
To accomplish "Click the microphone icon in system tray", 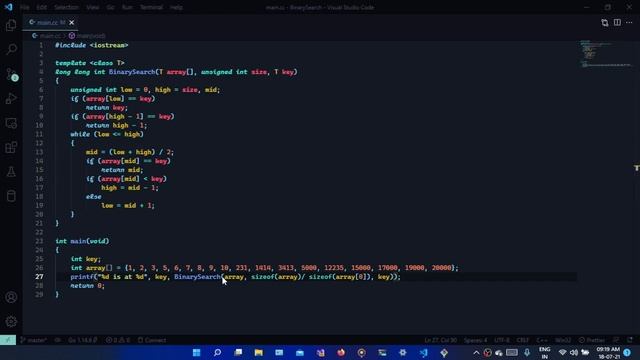I will tap(527, 353).
